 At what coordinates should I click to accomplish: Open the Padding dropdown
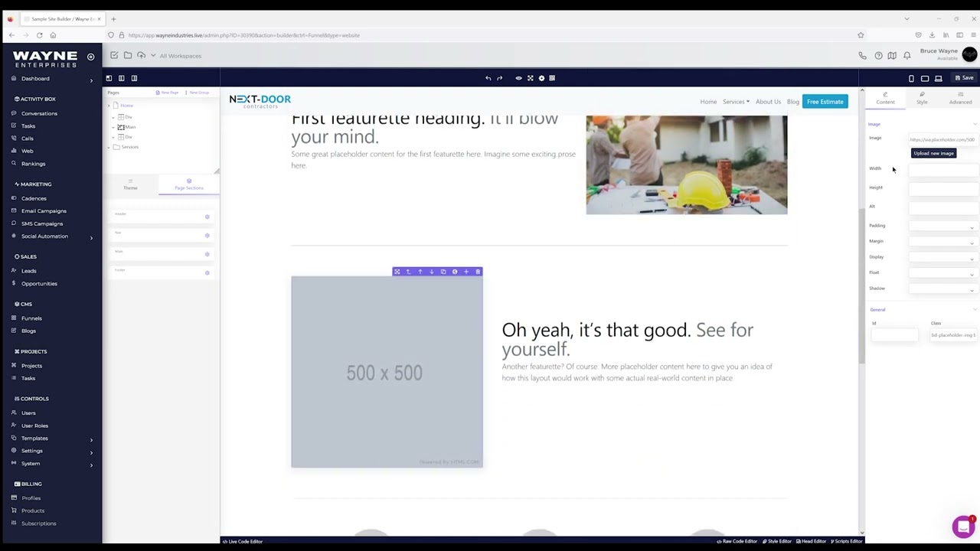pos(943,227)
